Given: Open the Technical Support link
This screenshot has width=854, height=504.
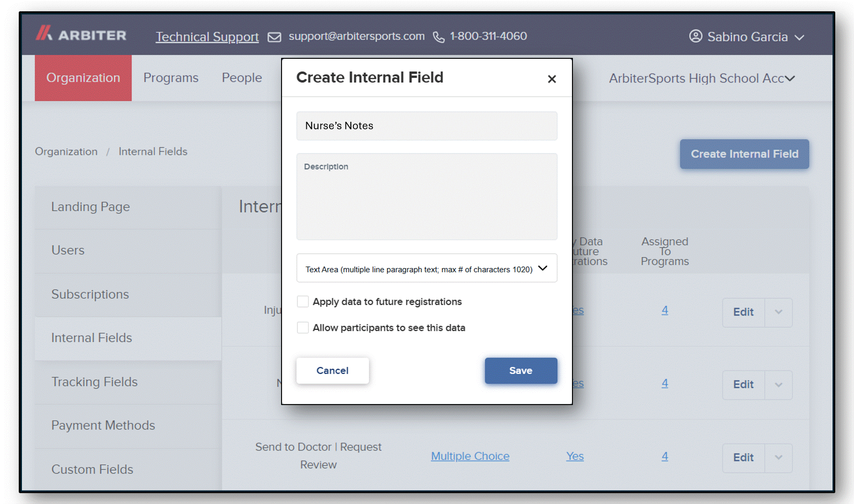Looking at the screenshot, I should (x=207, y=36).
